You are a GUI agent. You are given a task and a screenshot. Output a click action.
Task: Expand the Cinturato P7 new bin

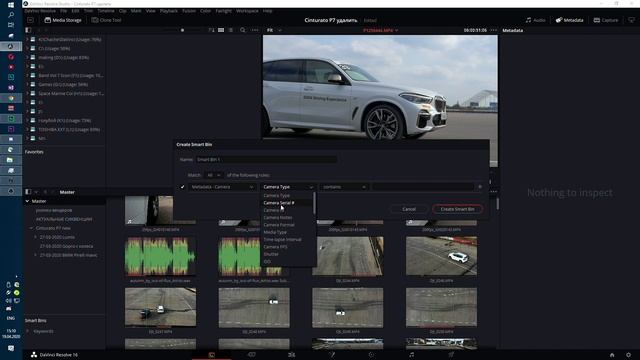click(x=31, y=228)
